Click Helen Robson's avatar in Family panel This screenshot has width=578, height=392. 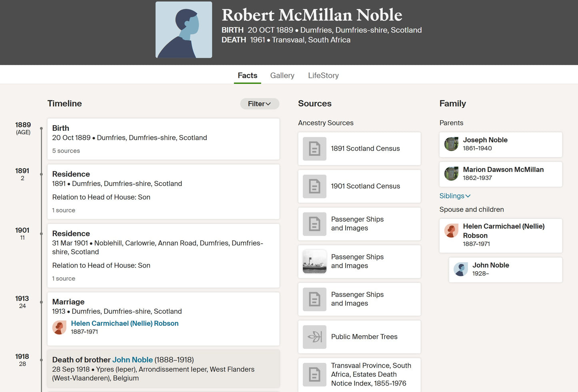point(451,231)
